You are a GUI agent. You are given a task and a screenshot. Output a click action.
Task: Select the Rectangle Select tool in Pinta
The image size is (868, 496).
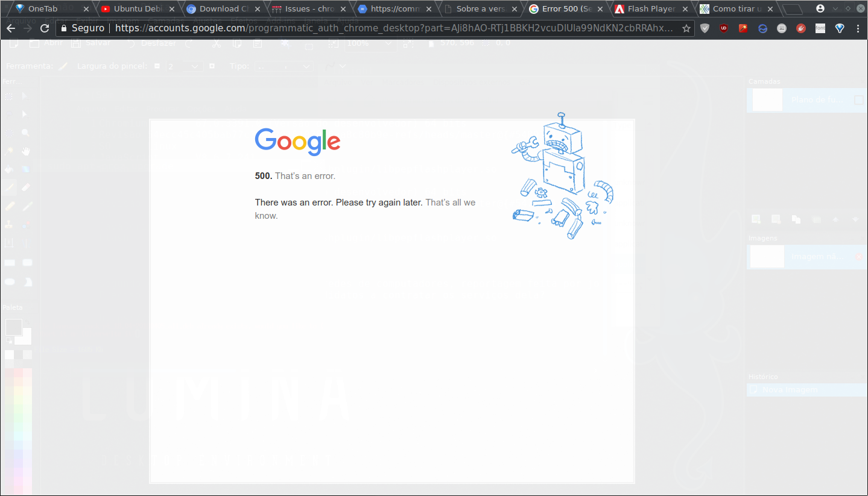9,96
